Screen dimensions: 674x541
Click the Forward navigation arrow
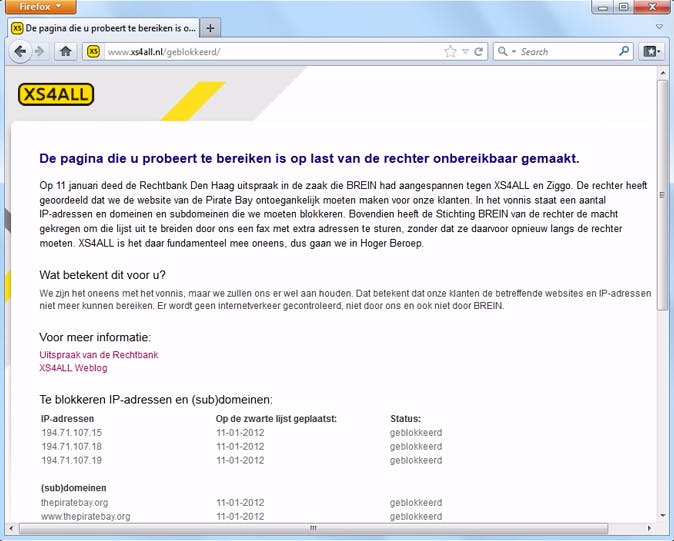coord(39,52)
